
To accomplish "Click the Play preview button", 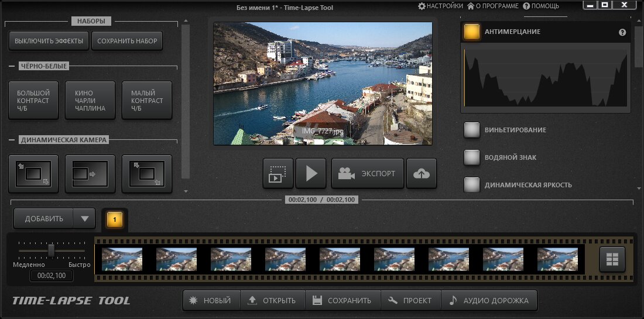I will tap(311, 173).
